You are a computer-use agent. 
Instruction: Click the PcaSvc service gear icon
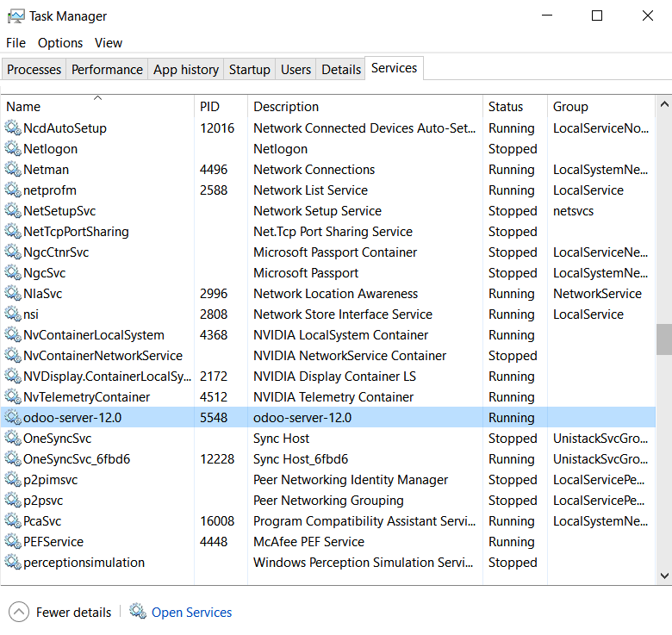(x=13, y=520)
